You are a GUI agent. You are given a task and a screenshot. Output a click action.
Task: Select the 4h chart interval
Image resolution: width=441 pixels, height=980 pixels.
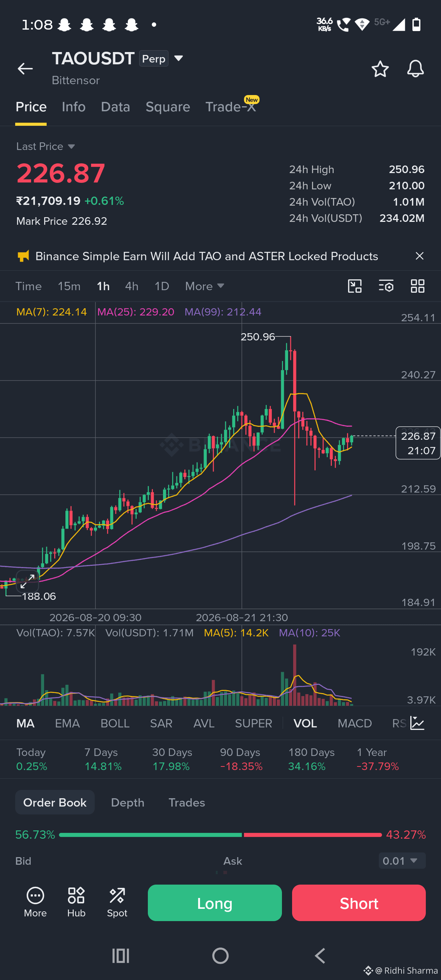[132, 286]
